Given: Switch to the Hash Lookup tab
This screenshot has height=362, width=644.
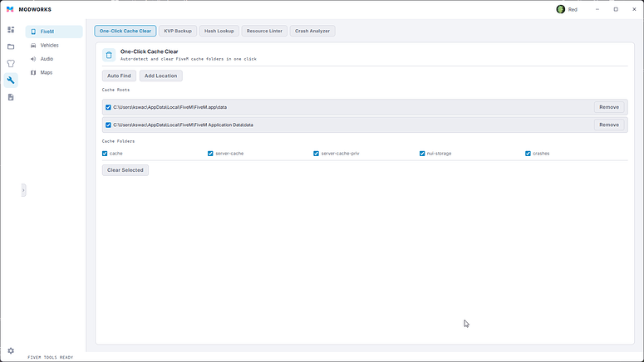Looking at the screenshot, I should 219,31.
